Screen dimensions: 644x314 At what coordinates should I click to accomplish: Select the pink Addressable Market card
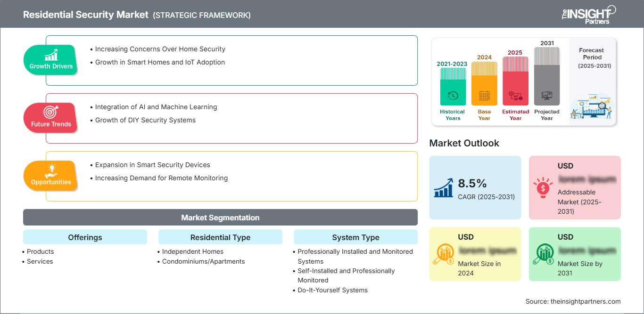pos(575,187)
